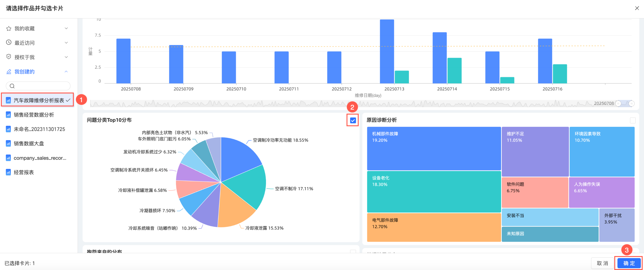Click the report icon of 销售数据大盘
Screen dimensions: 644x270
click(x=8, y=144)
